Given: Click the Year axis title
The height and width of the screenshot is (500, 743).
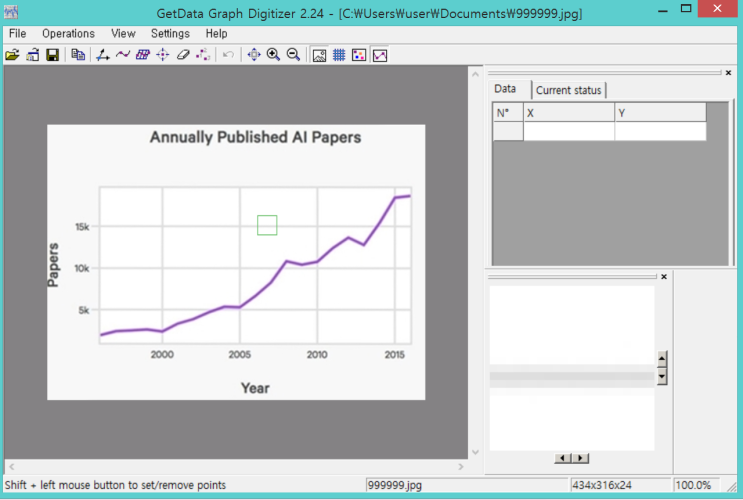Looking at the screenshot, I should [x=255, y=388].
